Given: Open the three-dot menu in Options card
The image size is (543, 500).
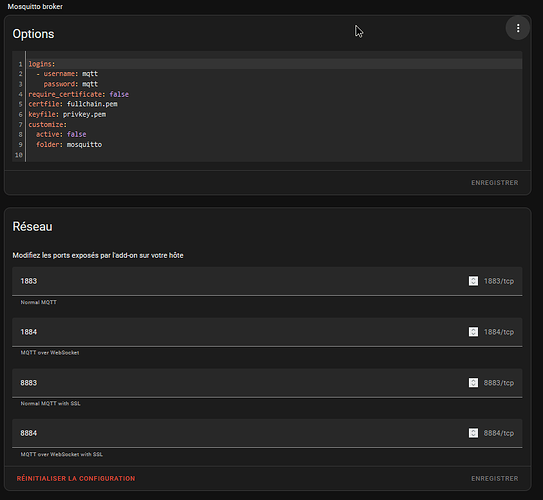Looking at the screenshot, I should click(x=518, y=28).
